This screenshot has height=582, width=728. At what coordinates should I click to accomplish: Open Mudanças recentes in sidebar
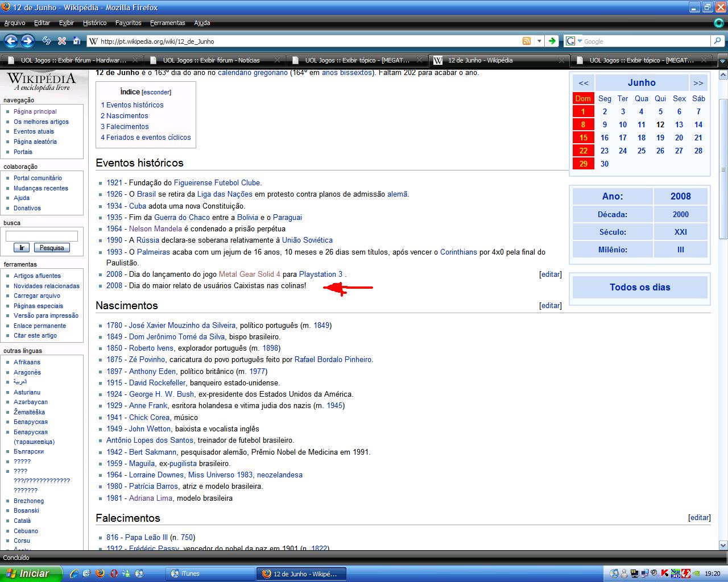[x=41, y=188]
